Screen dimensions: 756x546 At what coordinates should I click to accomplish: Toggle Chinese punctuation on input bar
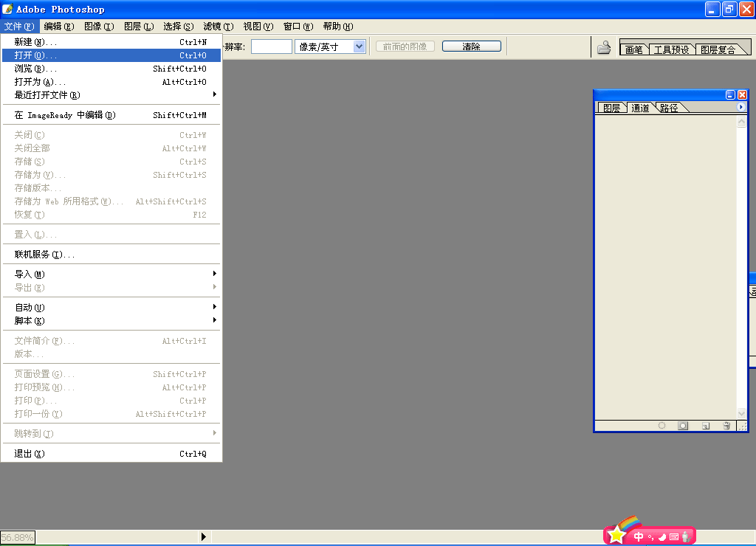[651, 537]
